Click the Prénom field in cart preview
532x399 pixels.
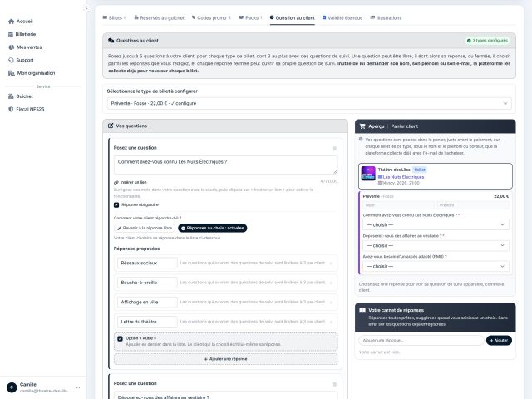tap(473, 205)
